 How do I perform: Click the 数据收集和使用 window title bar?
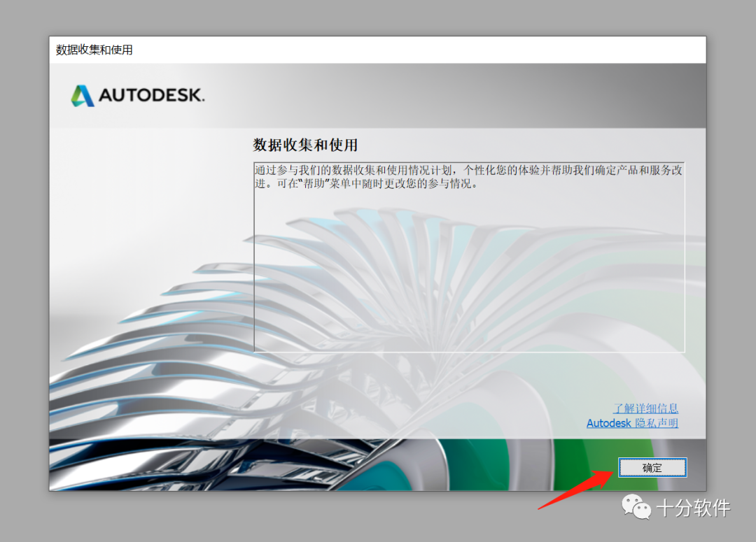click(377, 50)
